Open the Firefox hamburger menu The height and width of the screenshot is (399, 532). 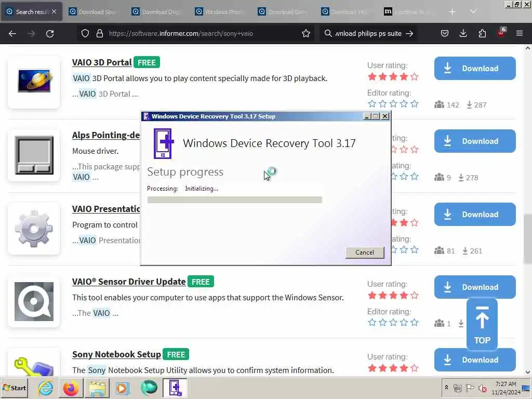tap(520, 34)
